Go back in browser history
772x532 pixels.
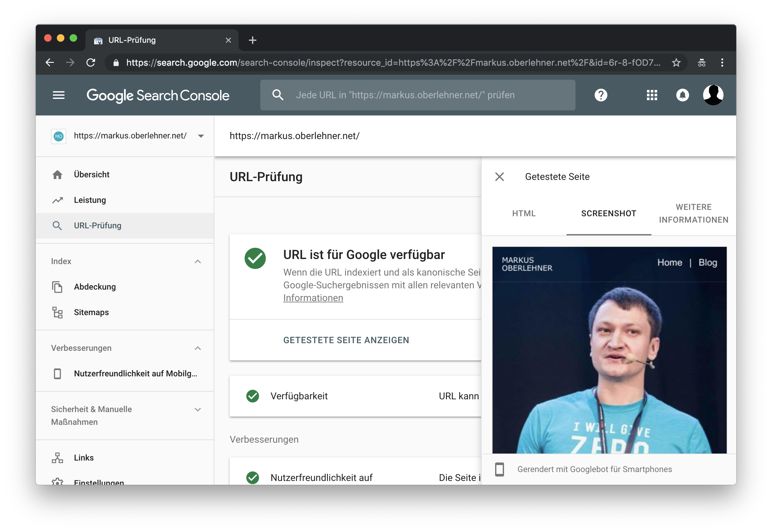pos(50,62)
